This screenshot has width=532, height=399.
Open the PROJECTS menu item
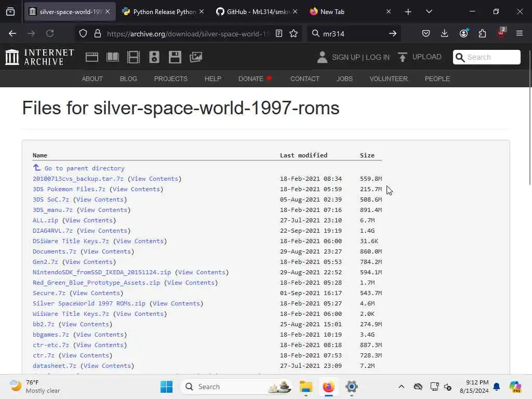coord(170,79)
